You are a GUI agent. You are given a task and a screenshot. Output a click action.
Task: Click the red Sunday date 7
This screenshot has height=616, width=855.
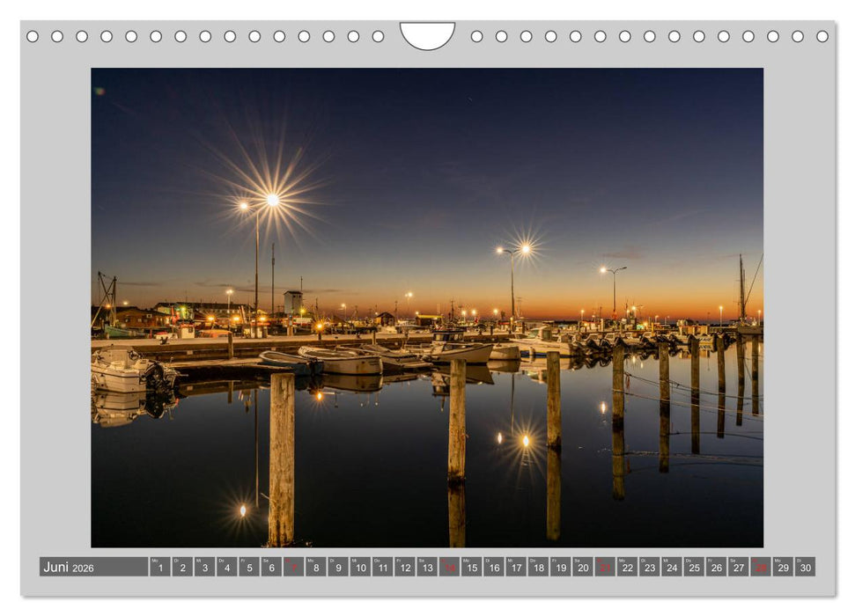click(295, 569)
